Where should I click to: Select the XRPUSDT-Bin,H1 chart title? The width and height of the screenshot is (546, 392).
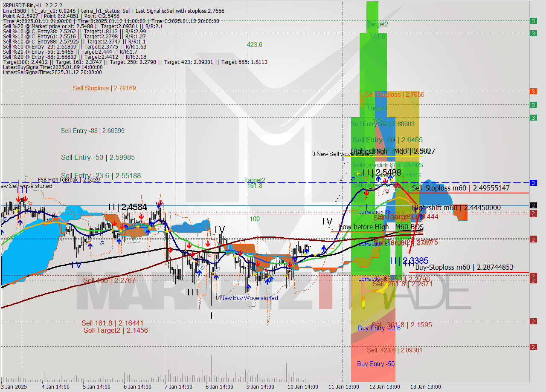pyautogui.click(x=32, y=6)
